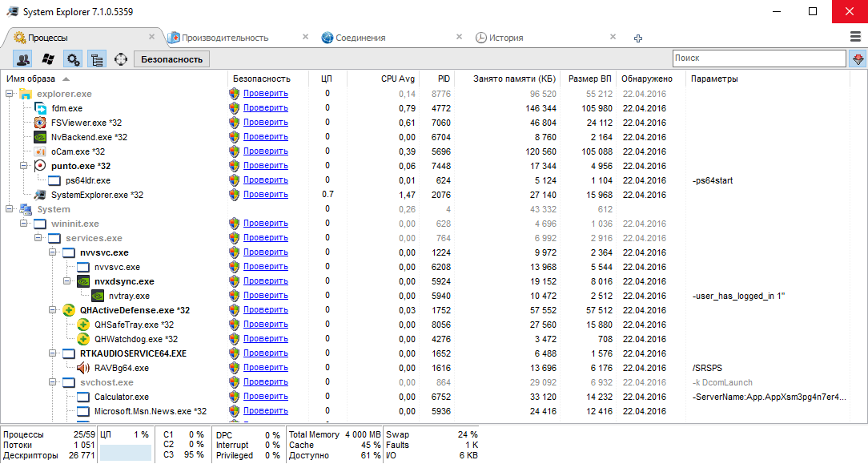Click the nvtray.exe NVIDIA icon

tap(98, 296)
